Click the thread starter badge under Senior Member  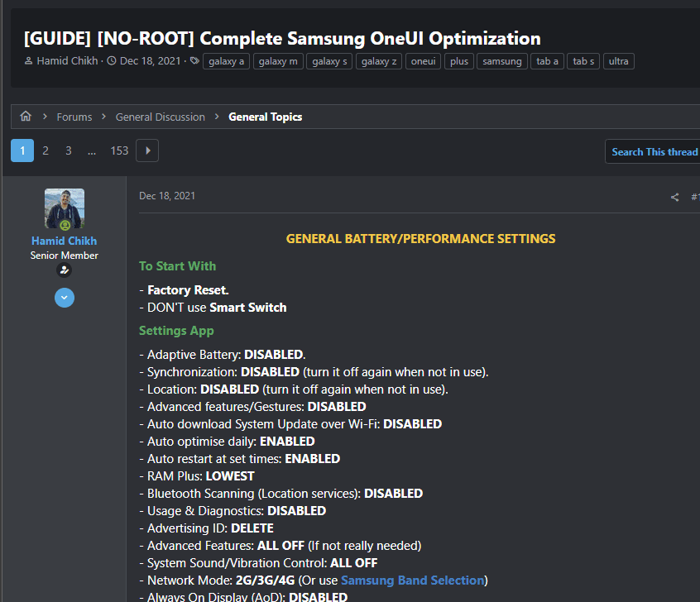click(65, 270)
